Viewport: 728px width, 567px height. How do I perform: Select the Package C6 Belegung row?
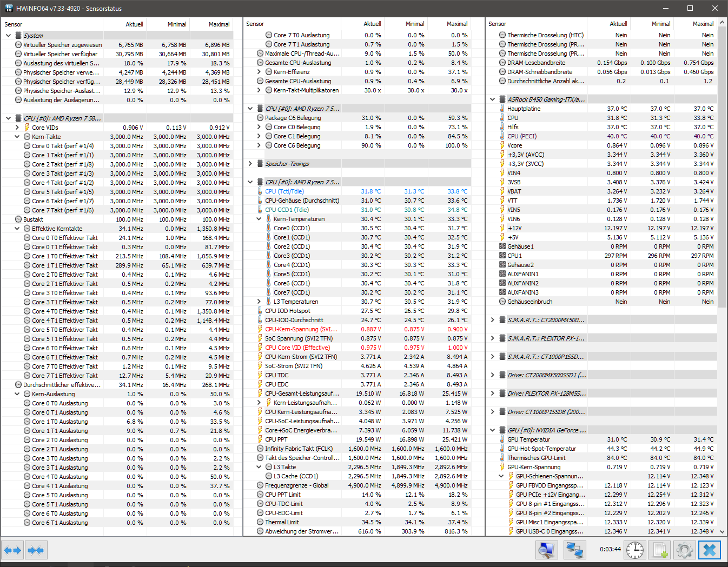358,118
